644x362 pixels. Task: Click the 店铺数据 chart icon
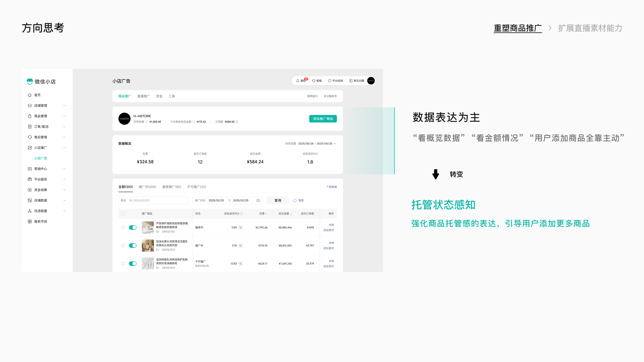(x=30, y=200)
